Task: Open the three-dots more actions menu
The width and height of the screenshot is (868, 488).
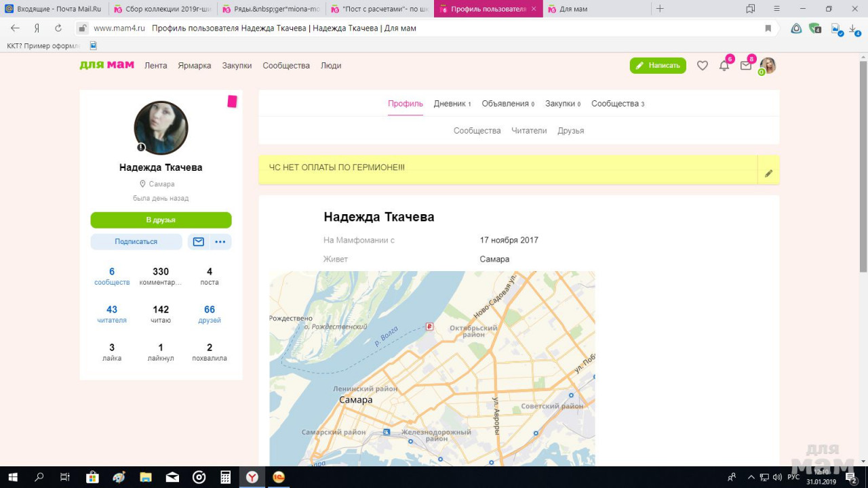Action: [220, 242]
